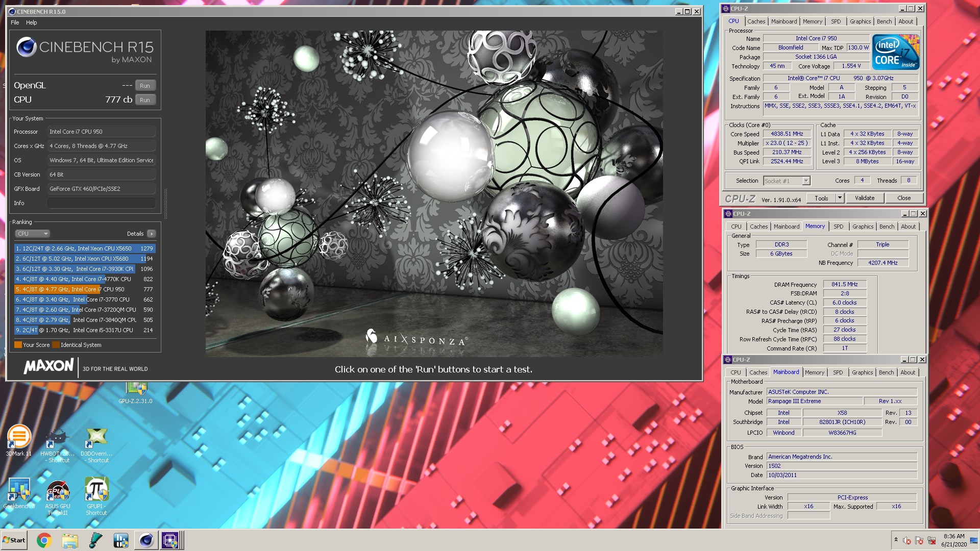Select ranking row i7-3720QM 590
The width and height of the screenshot is (980, 551).
85,310
